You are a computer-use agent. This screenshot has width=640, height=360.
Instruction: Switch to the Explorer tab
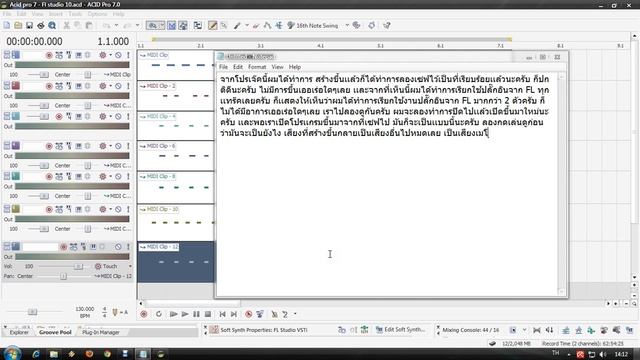point(19,332)
